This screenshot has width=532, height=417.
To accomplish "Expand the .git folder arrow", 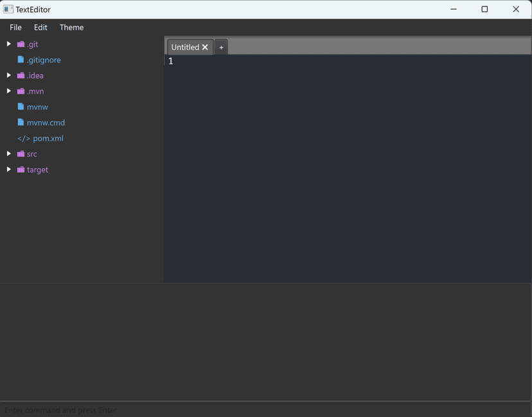I will pyautogui.click(x=9, y=44).
